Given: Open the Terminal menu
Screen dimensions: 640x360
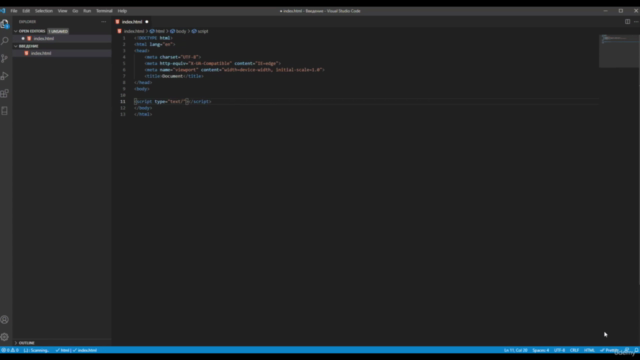Looking at the screenshot, I should tap(104, 11).
